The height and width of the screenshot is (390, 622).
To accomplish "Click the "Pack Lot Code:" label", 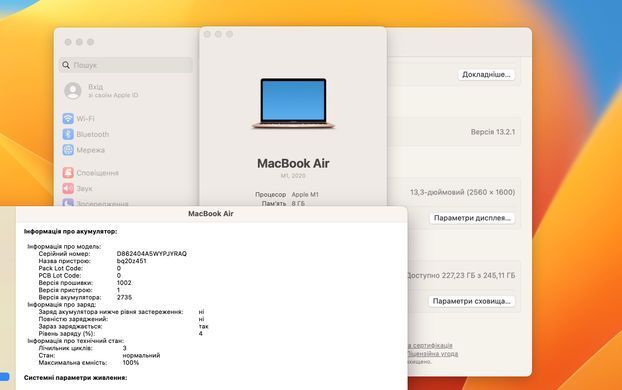I will (60, 268).
